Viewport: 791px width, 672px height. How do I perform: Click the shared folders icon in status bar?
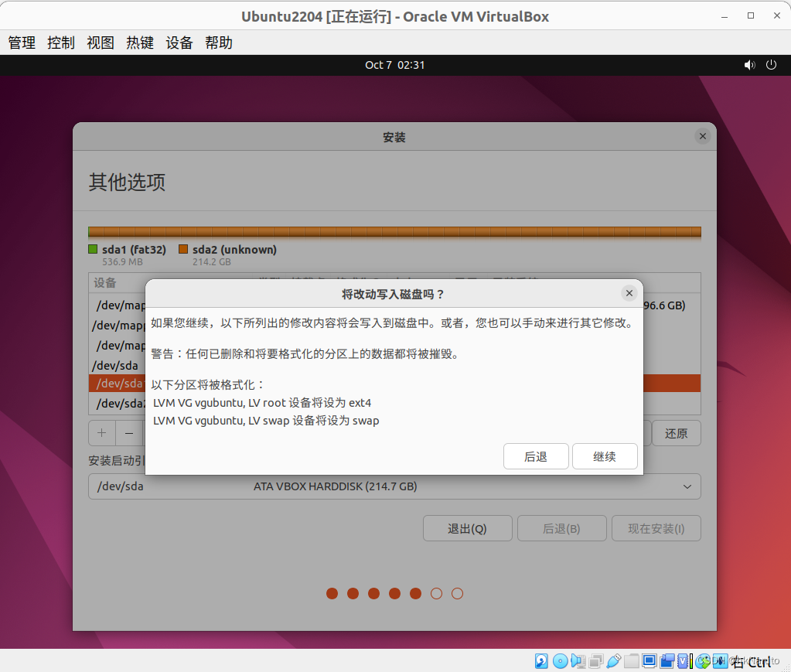tap(632, 661)
